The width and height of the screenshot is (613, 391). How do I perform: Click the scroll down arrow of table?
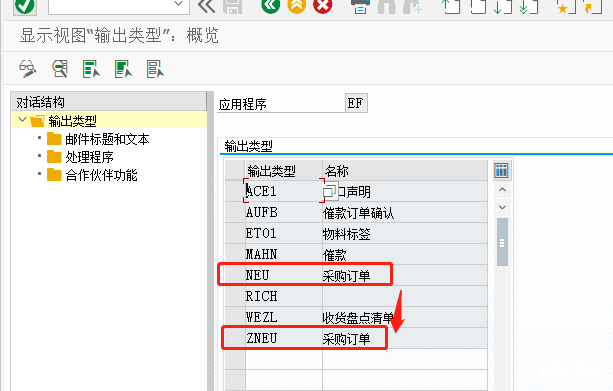pyautogui.click(x=502, y=207)
